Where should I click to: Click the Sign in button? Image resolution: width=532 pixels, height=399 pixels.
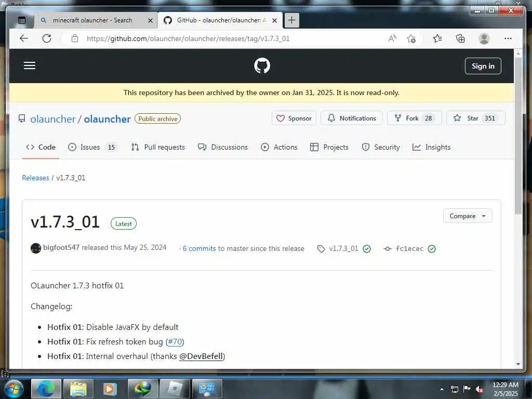tap(483, 66)
